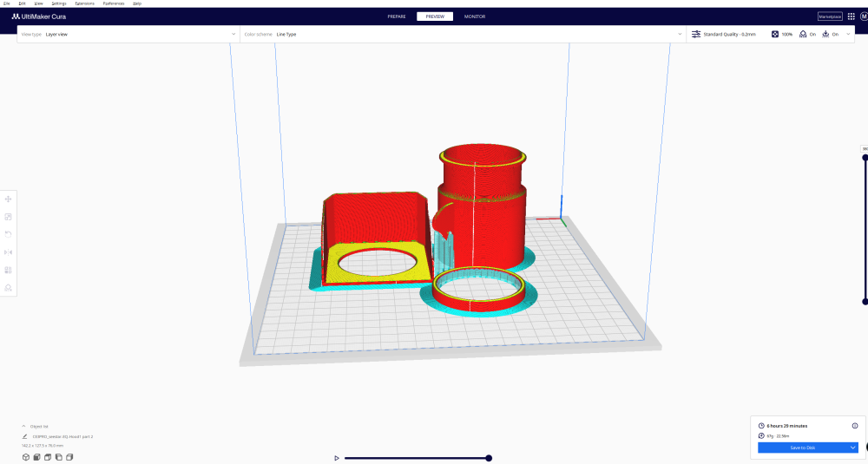Play the layer simulation
Image resolution: width=868 pixels, height=464 pixels.
point(337,458)
